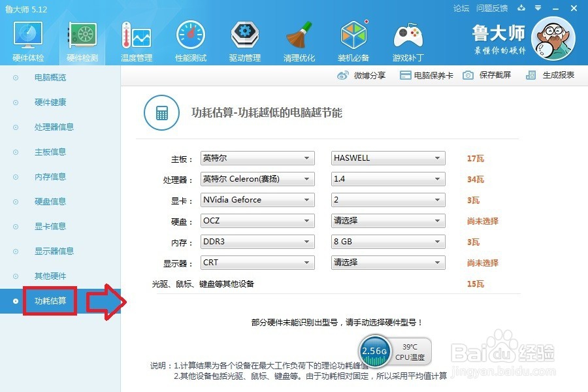Click 保存截屏 camera icon
This screenshot has height=392, width=588.
click(x=468, y=75)
